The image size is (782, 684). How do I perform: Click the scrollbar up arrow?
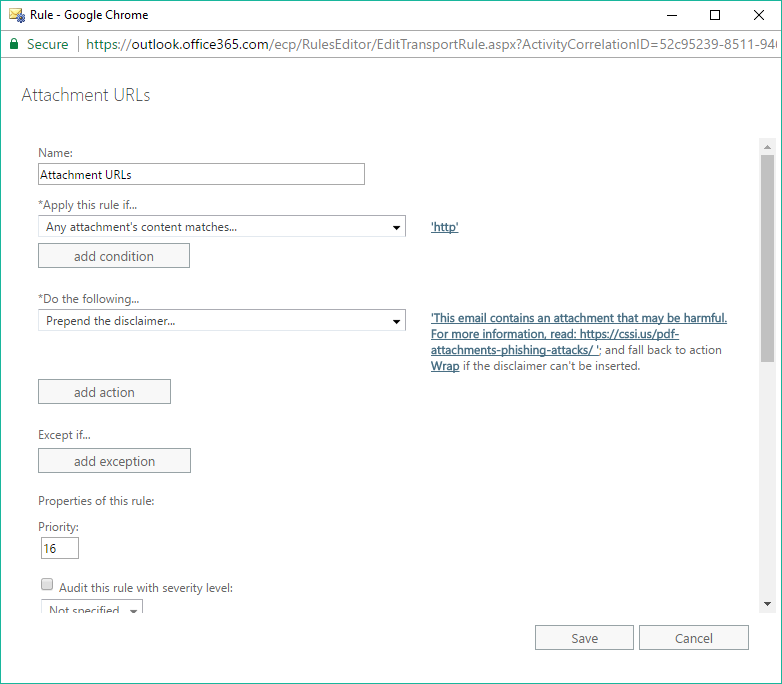(x=767, y=146)
